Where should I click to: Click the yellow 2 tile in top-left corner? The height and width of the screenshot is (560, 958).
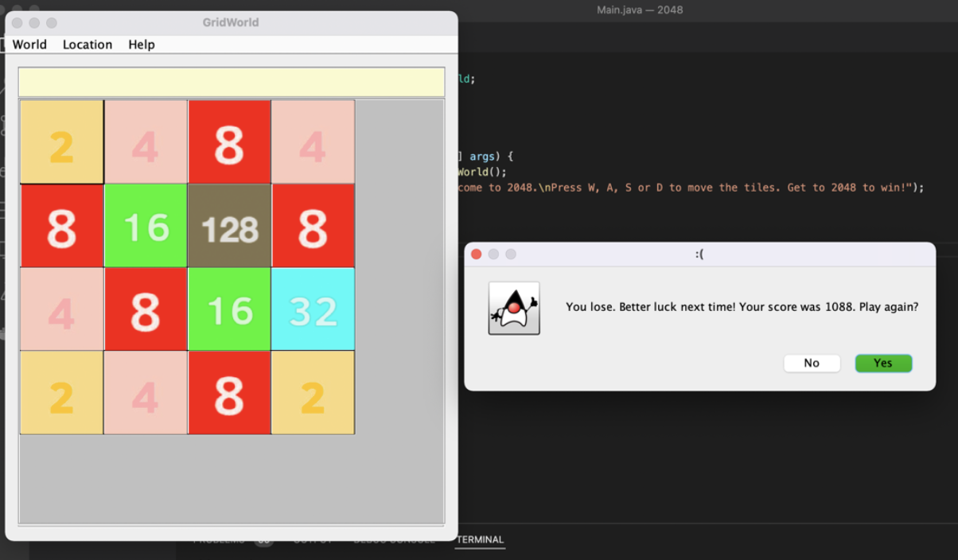click(61, 141)
